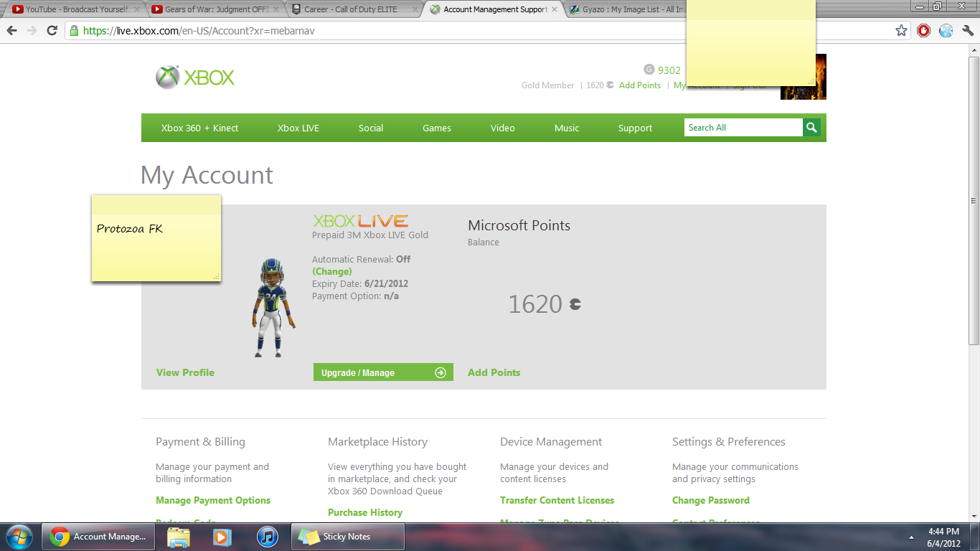The height and width of the screenshot is (551, 980).
Task: Open Manage Payment Options link
Action: click(x=213, y=500)
